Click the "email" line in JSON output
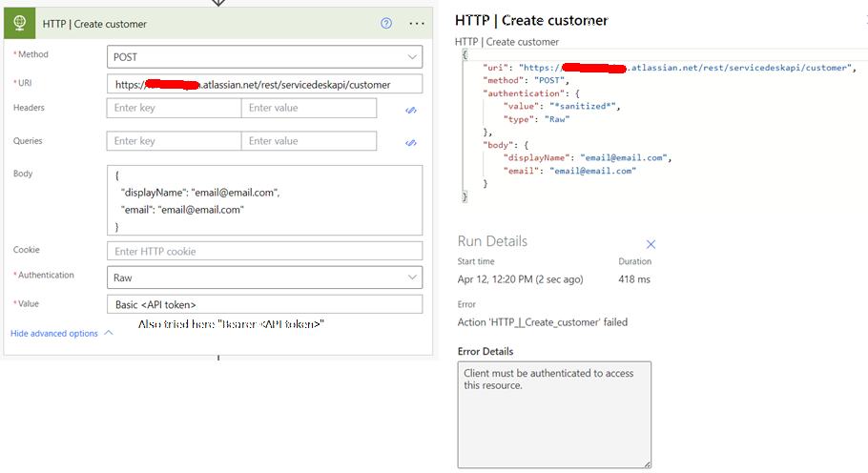The image size is (868, 473). [x=569, y=171]
